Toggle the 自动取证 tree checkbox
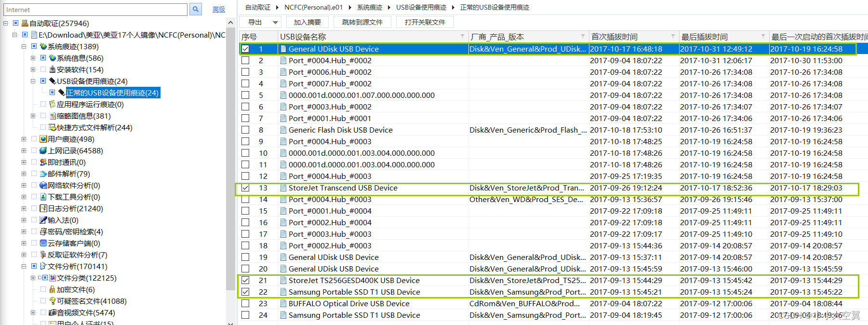Screen dimensions: 868x325 tap(15, 23)
